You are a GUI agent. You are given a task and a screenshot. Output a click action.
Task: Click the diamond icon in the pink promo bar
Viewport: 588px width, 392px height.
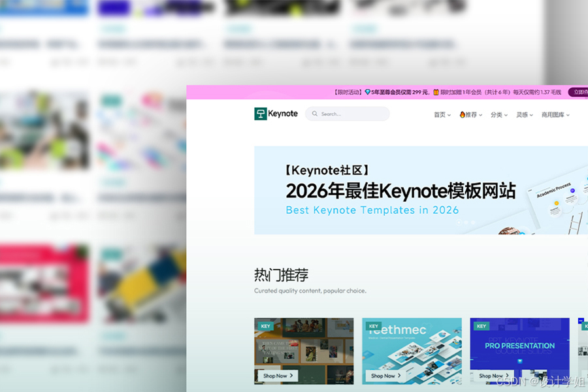(367, 92)
